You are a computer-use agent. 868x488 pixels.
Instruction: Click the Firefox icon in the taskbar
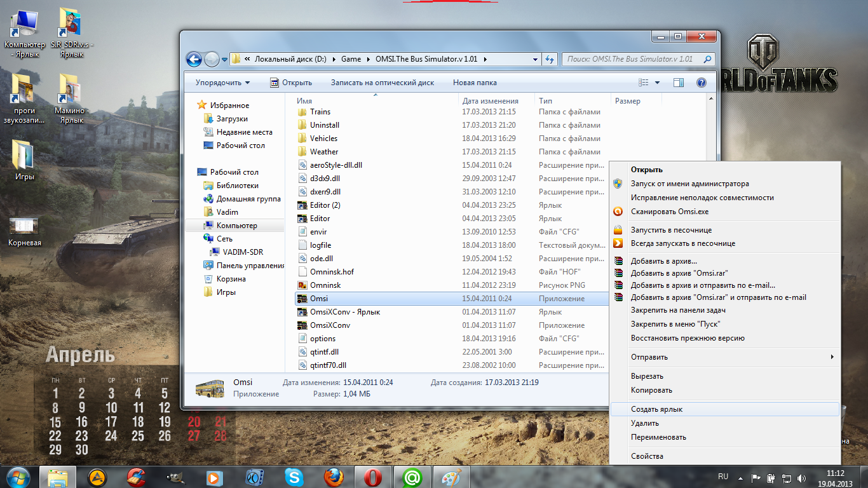point(332,477)
